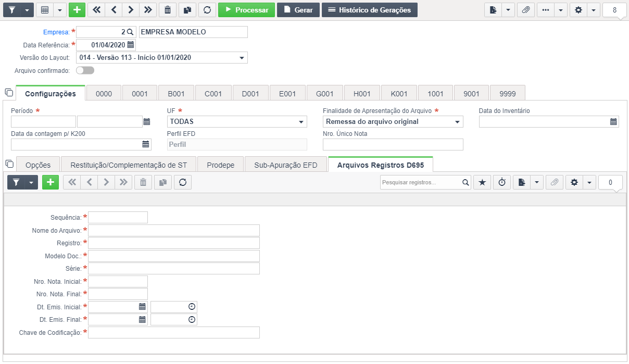Go to previous record in top toolbar
This screenshot has width=629, height=364.
(113, 10)
